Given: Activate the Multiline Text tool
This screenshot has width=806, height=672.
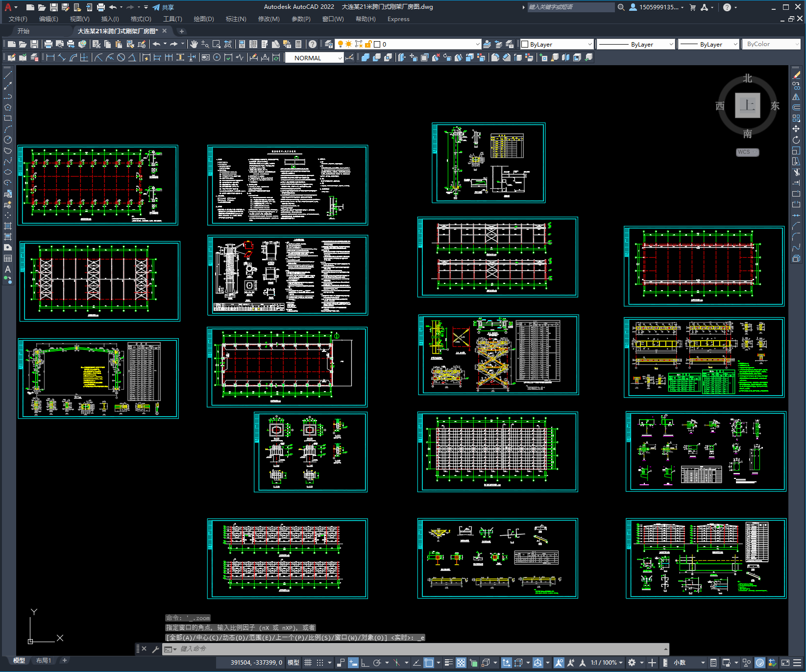Looking at the screenshot, I should 8,269.
